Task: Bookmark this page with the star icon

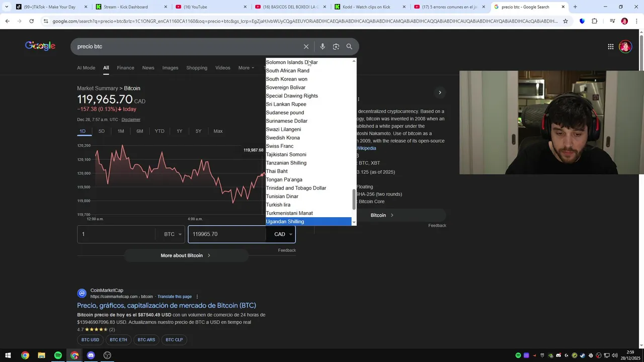Action: pyautogui.click(x=566, y=21)
